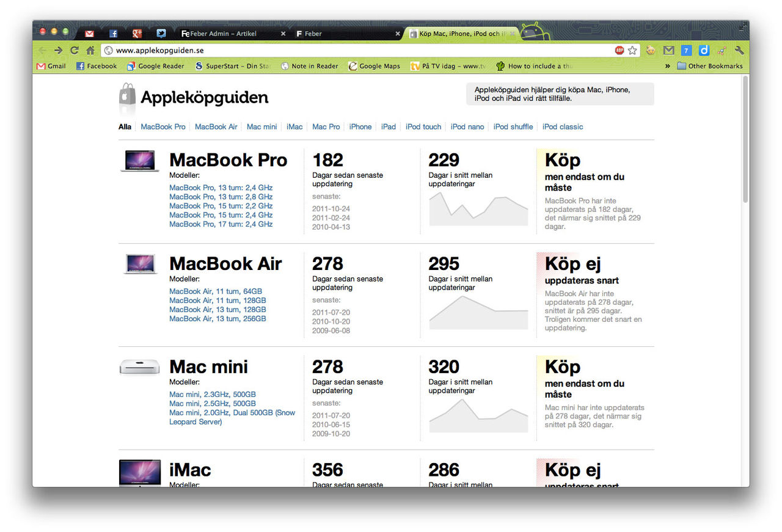Click the page's vertical scrollbar thumb

point(745,139)
